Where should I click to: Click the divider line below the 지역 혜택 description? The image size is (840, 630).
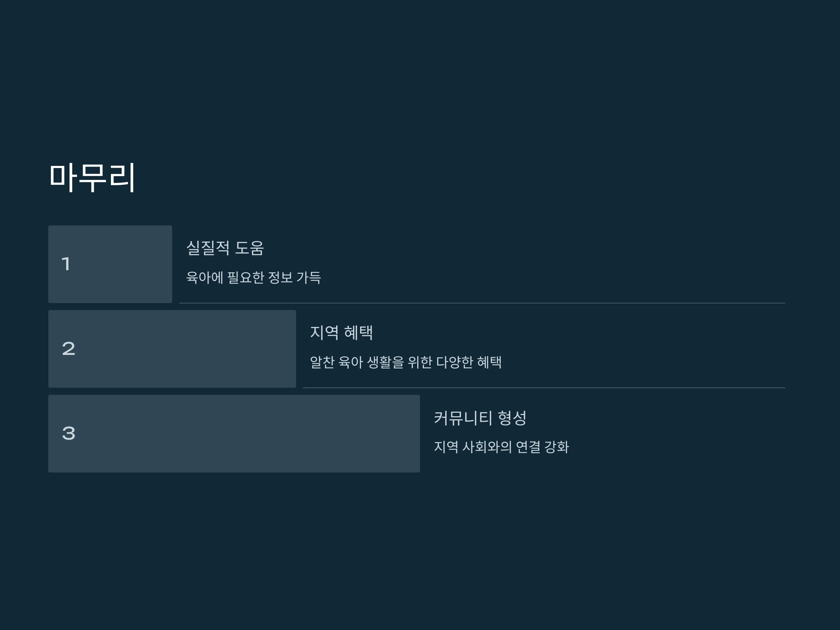click(544, 388)
